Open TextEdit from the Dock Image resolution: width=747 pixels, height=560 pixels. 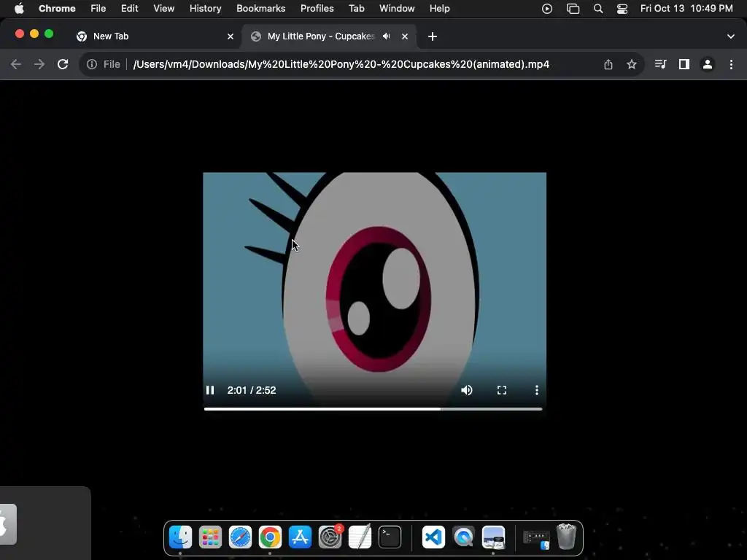[x=360, y=537]
